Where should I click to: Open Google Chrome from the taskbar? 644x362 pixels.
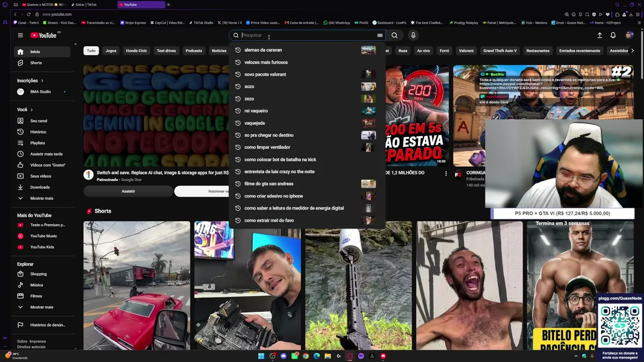(x=305, y=356)
